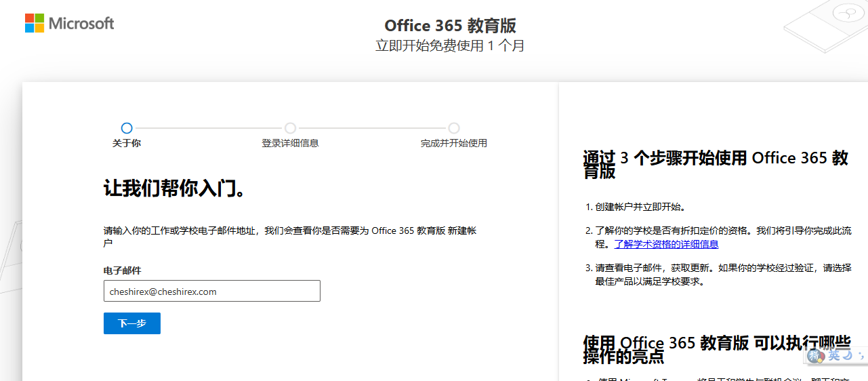Click the 电子邮件 field label
868x381 pixels.
122,270
